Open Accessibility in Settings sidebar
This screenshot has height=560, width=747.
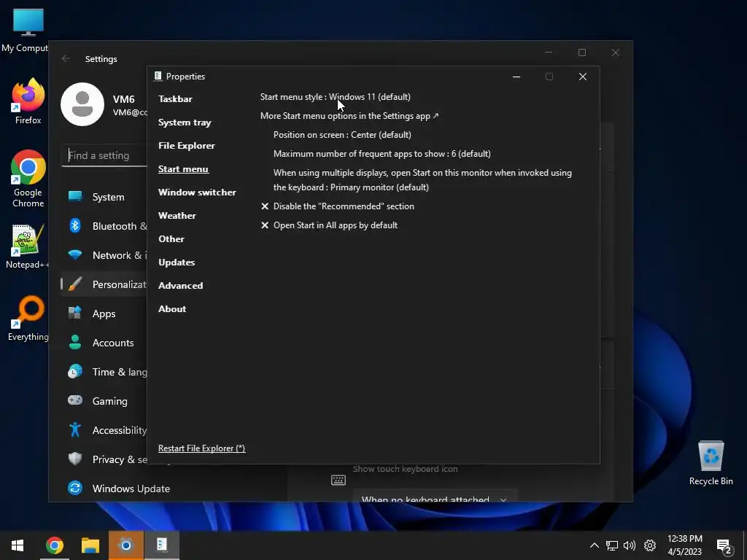coord(104,430)
